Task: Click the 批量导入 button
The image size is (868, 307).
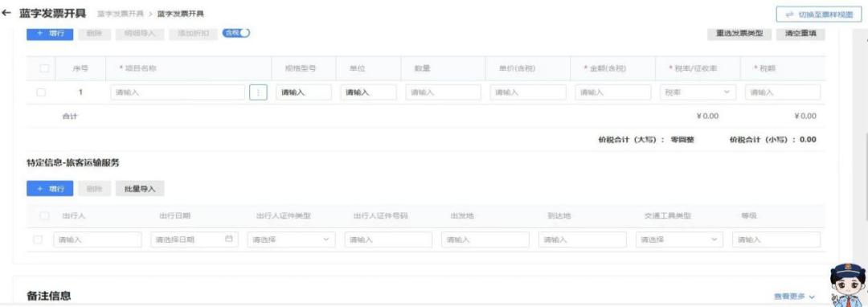Action: click(140, 189)
